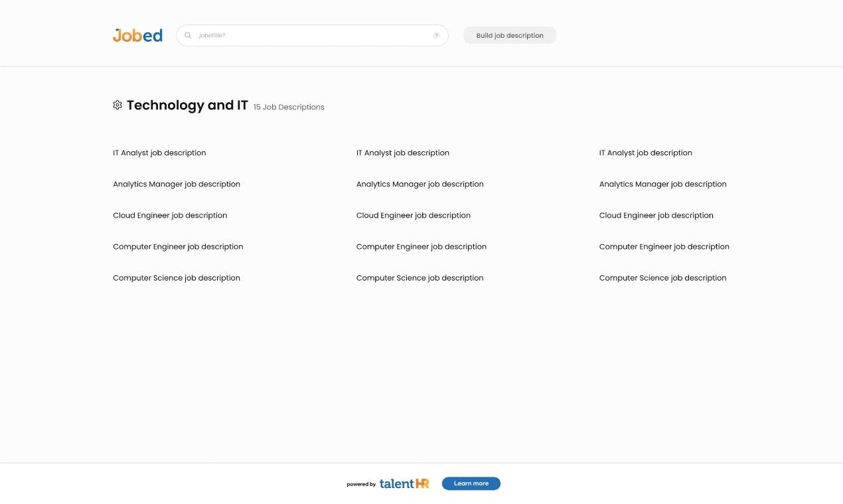Screen dimensions: 843x504
Task: Open IT Analyst job description in left column
Action: pyautogui.click(x=159, y=153)
